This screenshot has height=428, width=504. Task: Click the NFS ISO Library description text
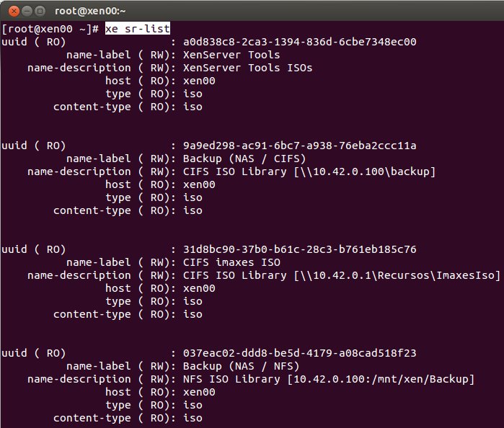[329, 379]
